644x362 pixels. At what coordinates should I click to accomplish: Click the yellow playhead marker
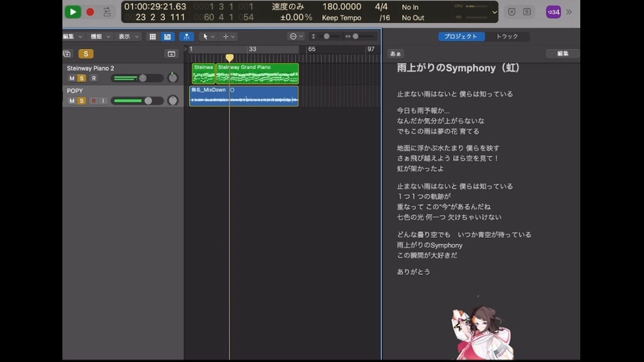[x=229, y=58]
